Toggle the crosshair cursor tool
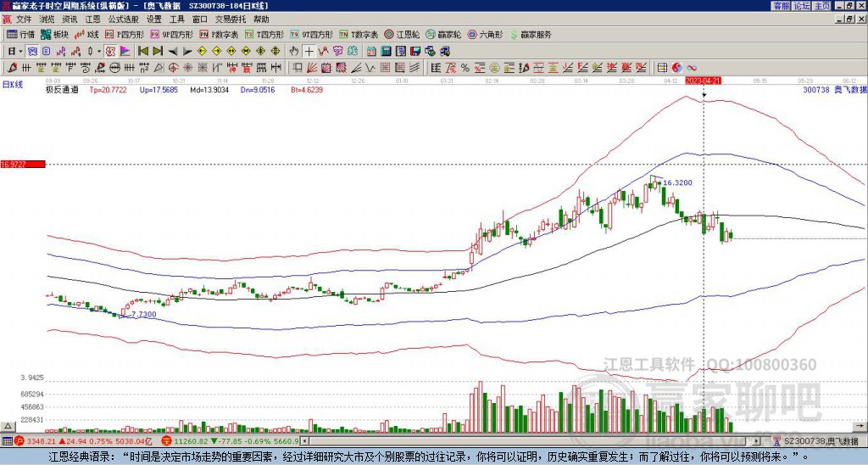 pyautogui.click(x=309, y=51)
